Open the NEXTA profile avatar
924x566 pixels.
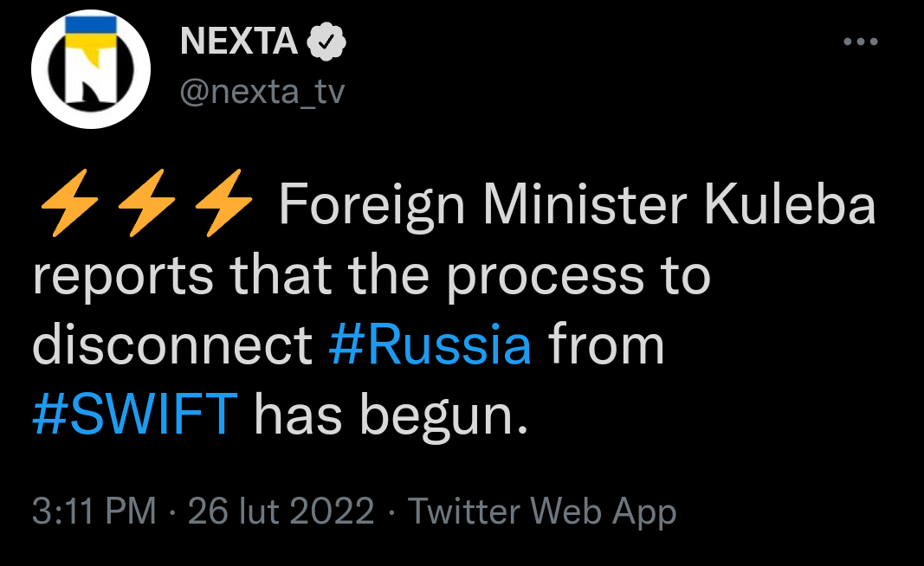pyautogui.click(x=91, y=69)
